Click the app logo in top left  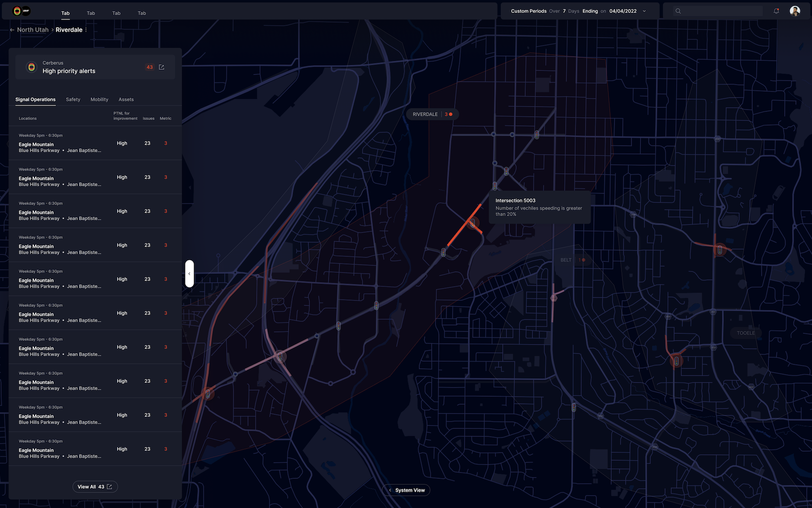21,11
